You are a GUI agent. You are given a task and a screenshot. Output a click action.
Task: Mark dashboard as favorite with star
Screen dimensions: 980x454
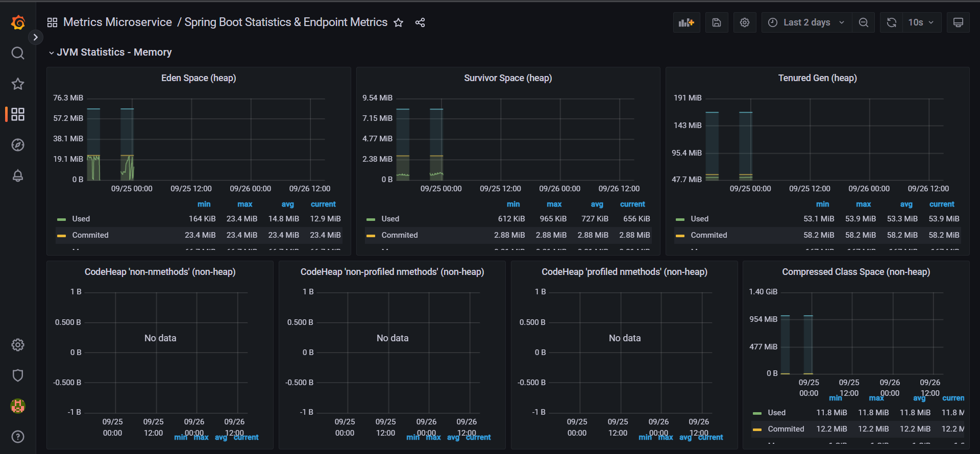(x=399, y=22)
